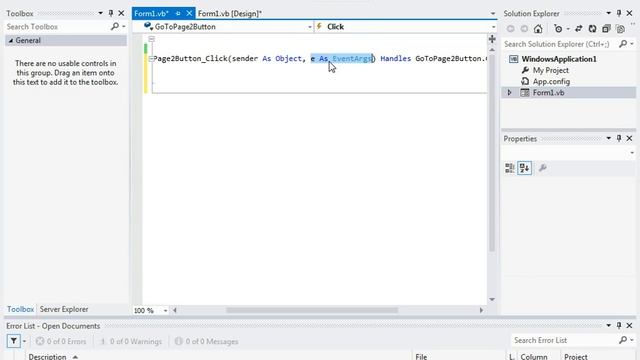
Task: Sort by the File column header
Action: [421, 356]
